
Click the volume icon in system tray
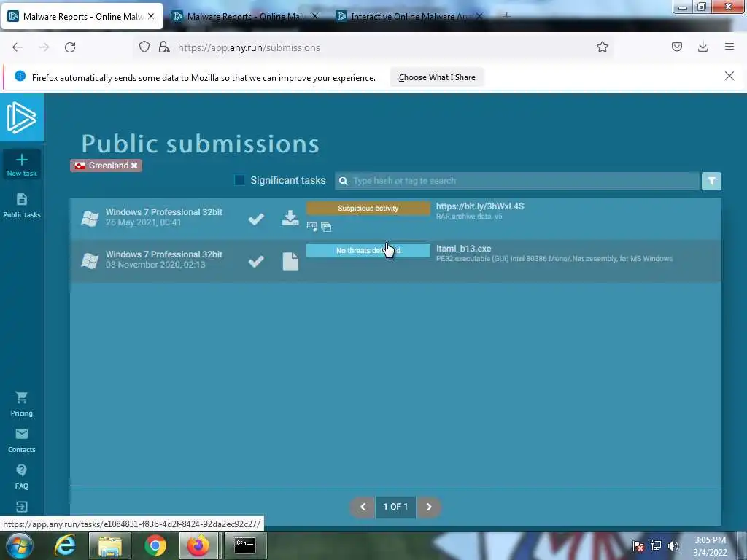coord(673,546)
